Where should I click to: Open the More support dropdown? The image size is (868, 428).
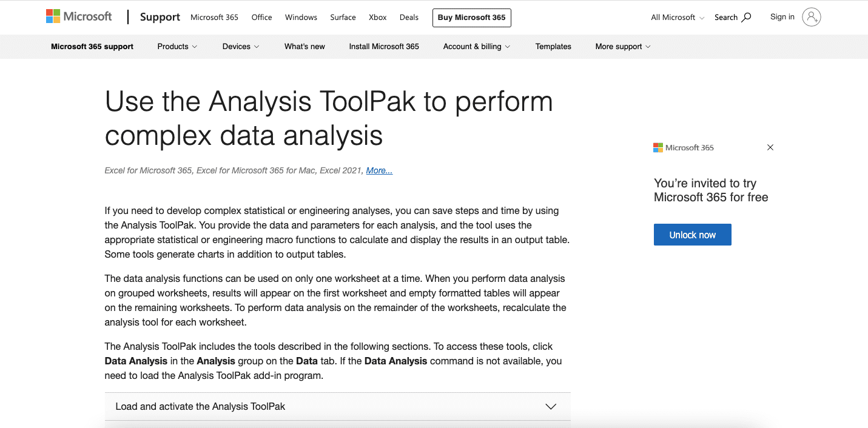point(623,47)
